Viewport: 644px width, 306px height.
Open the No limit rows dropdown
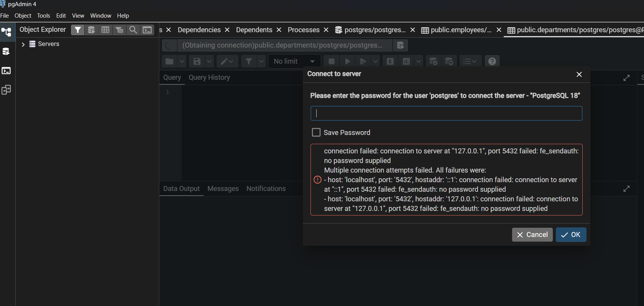[x=294, y=61]
